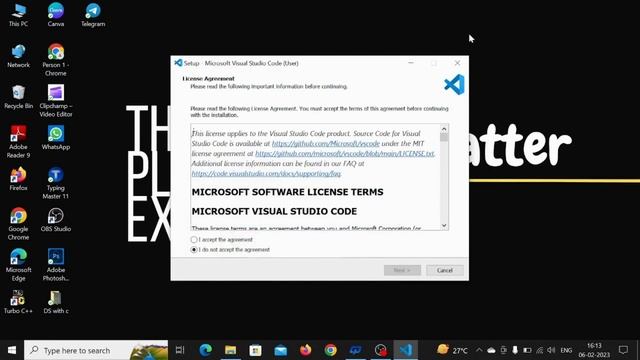The width and height of the screenshot is (640, 360).
Task: Click the 'Type here to search' taskbar box
Action: 96,350
